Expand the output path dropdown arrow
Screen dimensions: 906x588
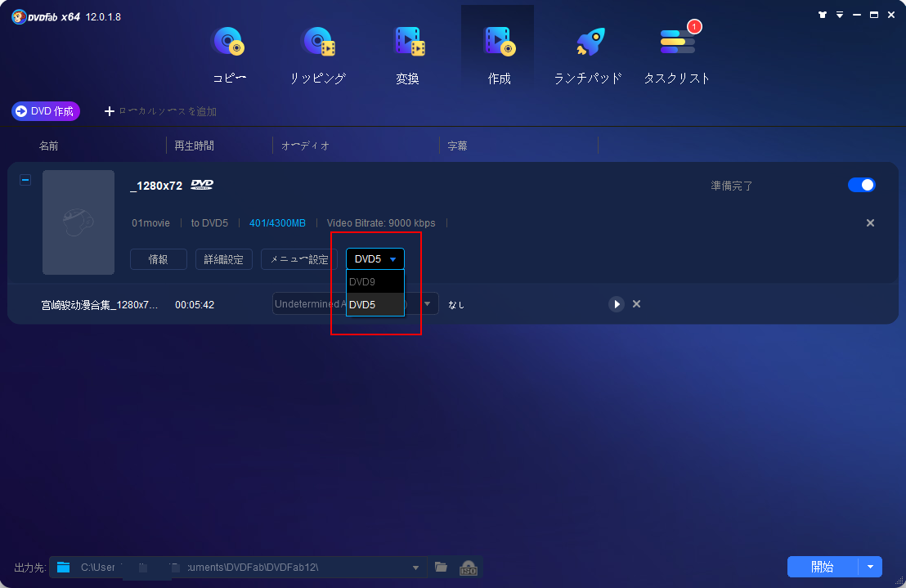[x=415, y=568]
